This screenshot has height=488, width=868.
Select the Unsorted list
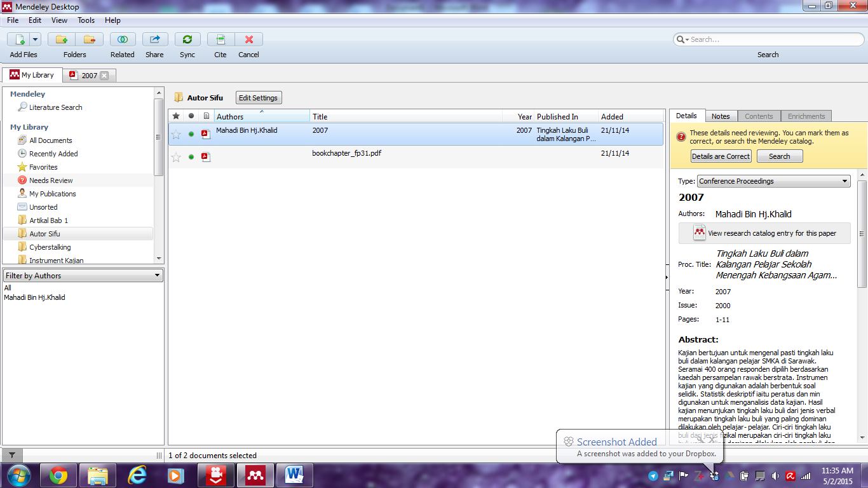point(43,207)
